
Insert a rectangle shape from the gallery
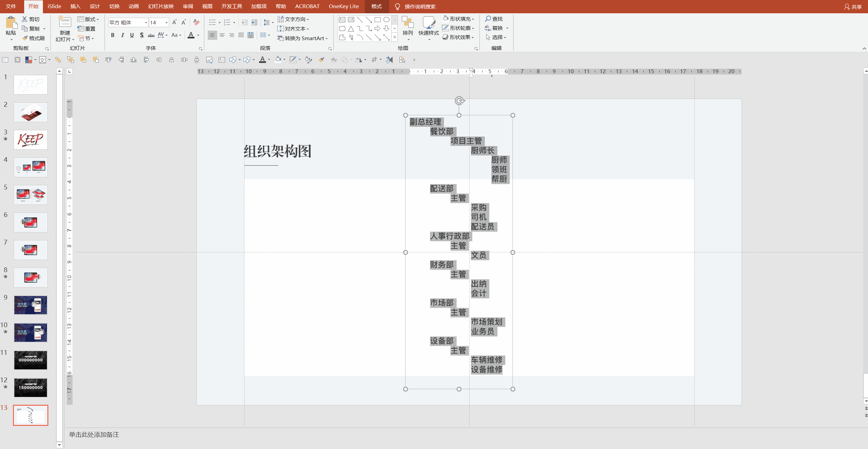pyautogui.click(x=377, y=19)
